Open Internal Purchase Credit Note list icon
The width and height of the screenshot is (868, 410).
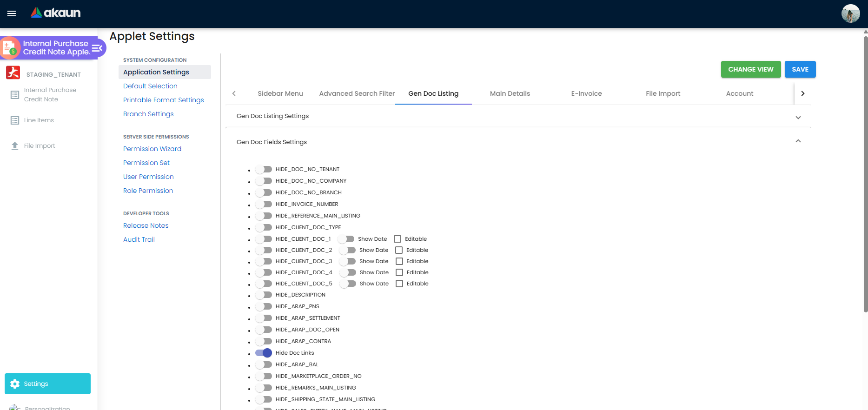(15, 95)
